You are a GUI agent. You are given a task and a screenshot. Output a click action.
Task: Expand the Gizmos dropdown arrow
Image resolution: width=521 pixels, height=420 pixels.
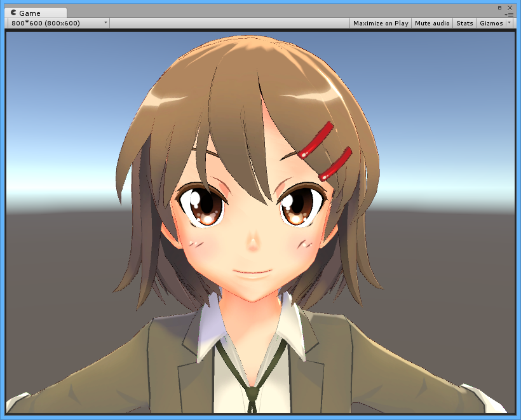510,23
